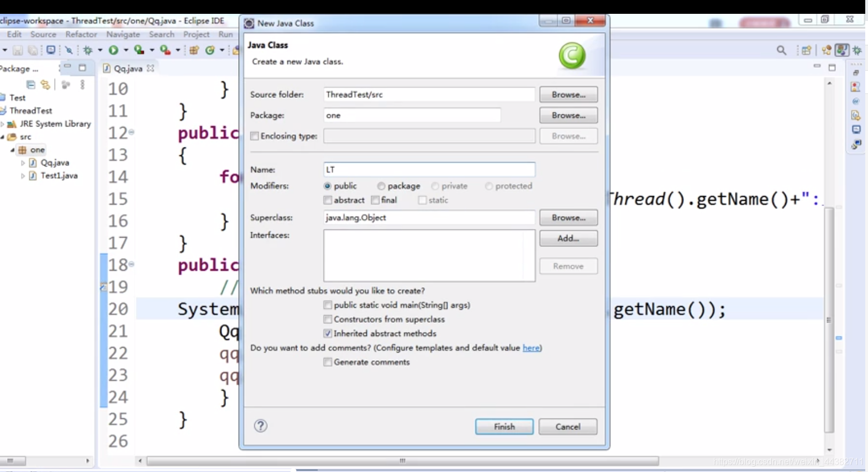Open the Search menu
Viewport: 868px width, 472px height.
pyautogui.click(x=162, y=34)
